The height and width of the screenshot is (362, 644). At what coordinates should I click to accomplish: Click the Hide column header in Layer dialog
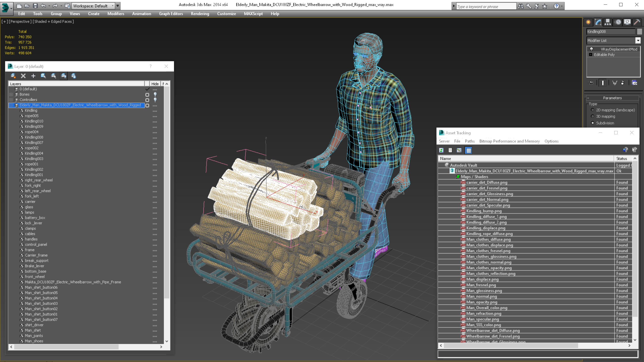pyautogui.click(x=155, y=84)
